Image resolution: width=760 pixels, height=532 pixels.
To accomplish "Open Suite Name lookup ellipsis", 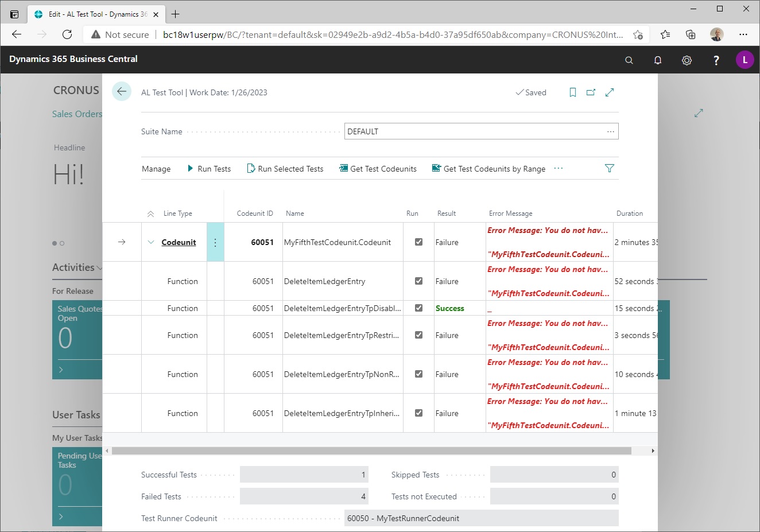I will click(x=610, y=131).
